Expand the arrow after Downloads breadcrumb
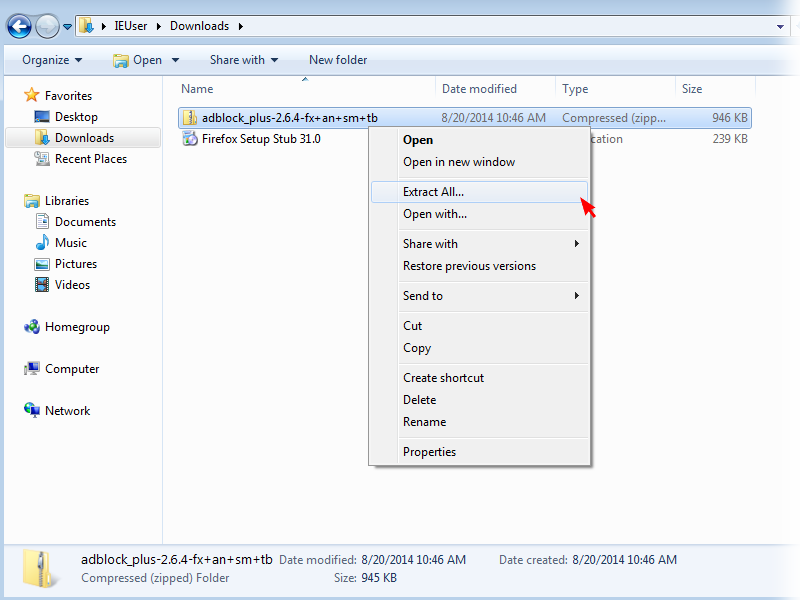 [240, 26]
